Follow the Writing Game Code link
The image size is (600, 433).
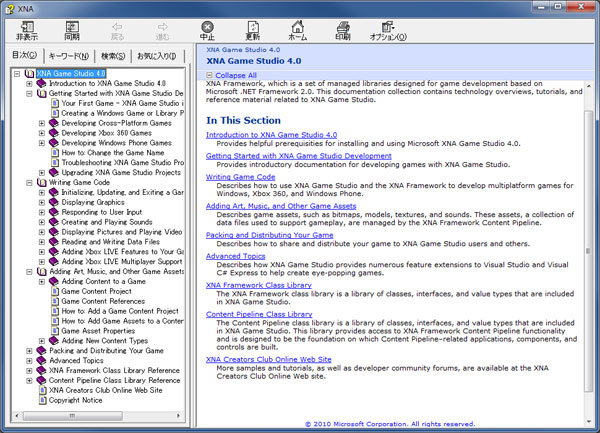tap(240, 177)
